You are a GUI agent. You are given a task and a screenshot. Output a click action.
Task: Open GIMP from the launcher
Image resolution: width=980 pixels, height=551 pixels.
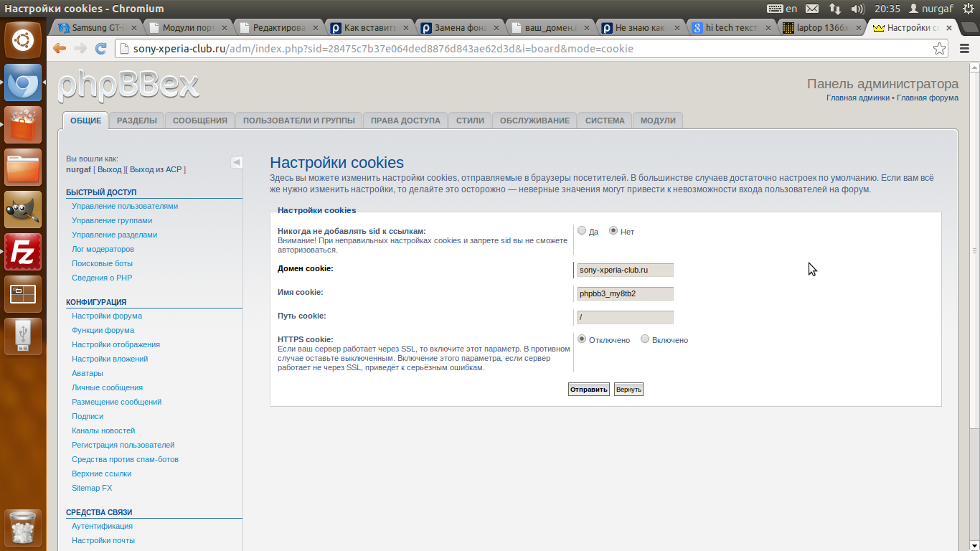[x=23, y=209]
